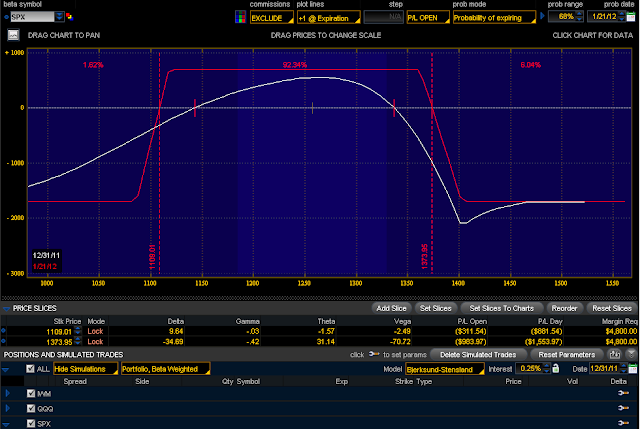This screenshot has width=640, height=429.
Task: Open plot lines +1 @ Expiration dropdown
Action: (x=329, y=18)
